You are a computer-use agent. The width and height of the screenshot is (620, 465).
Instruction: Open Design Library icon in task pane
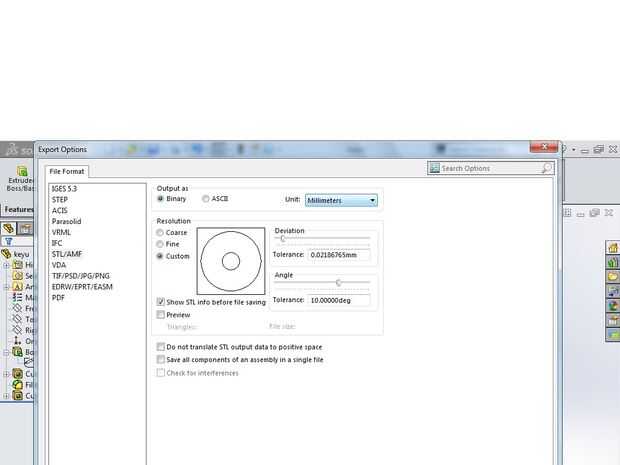click(x=612, y=262)
